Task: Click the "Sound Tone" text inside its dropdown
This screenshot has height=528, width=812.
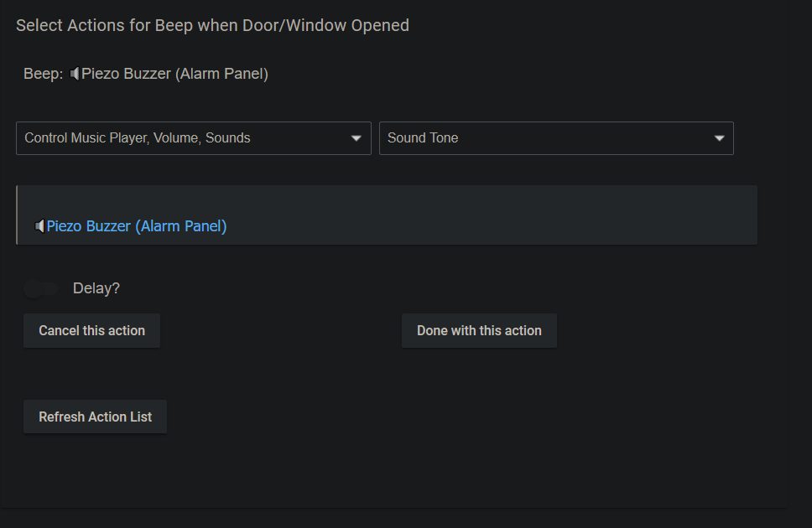Action: (423, 138)
